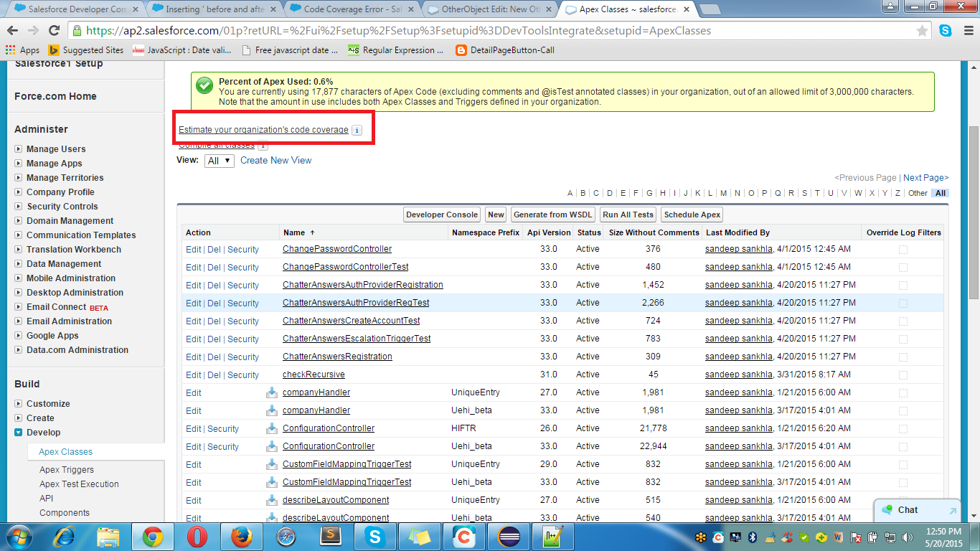The image size is (980, 551).
Task: Click download icon for CustomFieldMappingTriggerTest with UniqueEntry prefix
Action: tap(271, 464)
